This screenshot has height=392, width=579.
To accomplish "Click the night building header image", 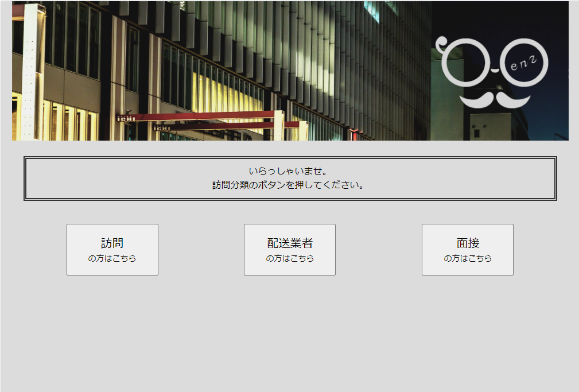I will (290, 71).
